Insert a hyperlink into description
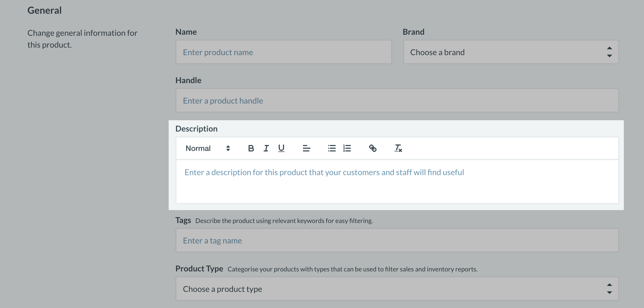 point(373,148)
